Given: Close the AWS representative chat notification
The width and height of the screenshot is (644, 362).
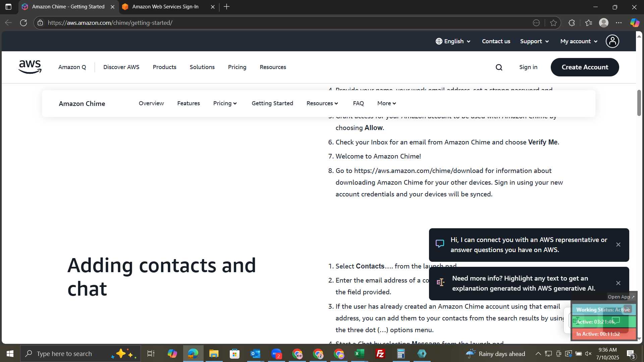Looking at the screenshot, I should [x=618, y=245].
